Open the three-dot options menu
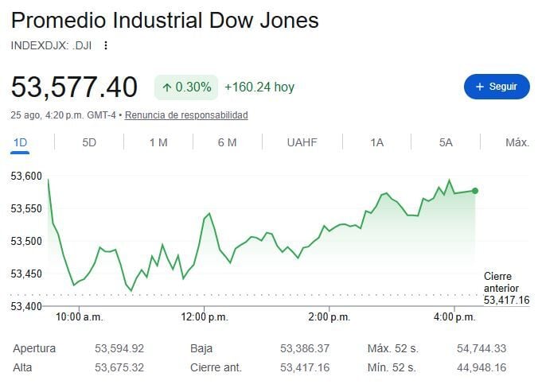538x392 pixels. point(106,45)
